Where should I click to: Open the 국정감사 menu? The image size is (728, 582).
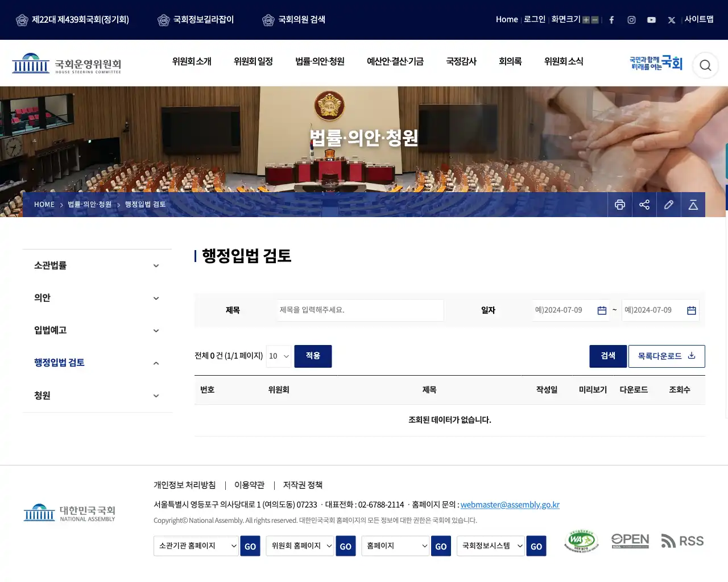click(461, 61)
